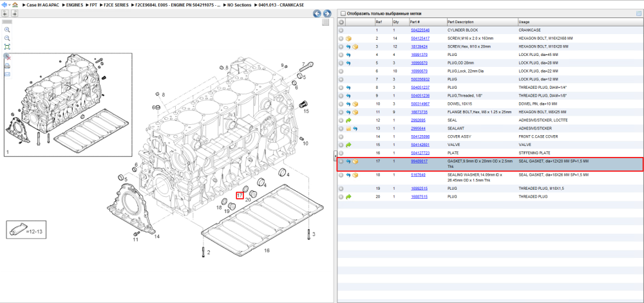The image size is (644, 303).
Task: Clear search highlight with the red X magnifier
Action: coord(7,56)
